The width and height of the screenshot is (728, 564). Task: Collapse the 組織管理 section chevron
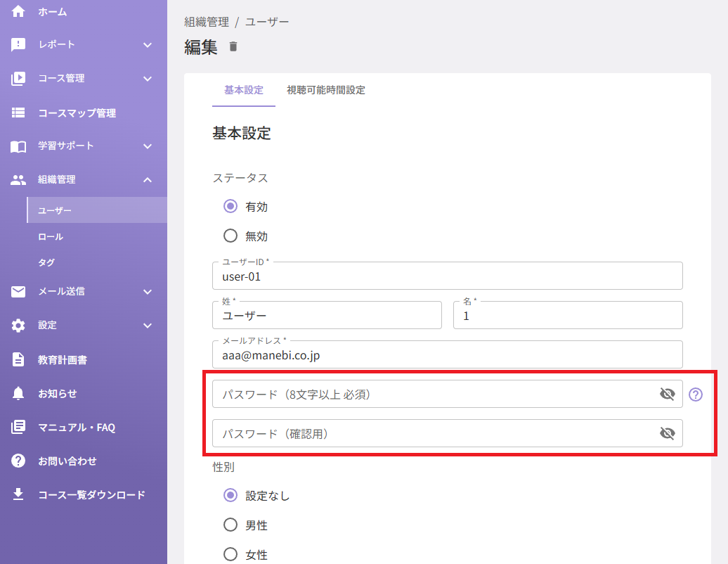click(x=148, y=180)
